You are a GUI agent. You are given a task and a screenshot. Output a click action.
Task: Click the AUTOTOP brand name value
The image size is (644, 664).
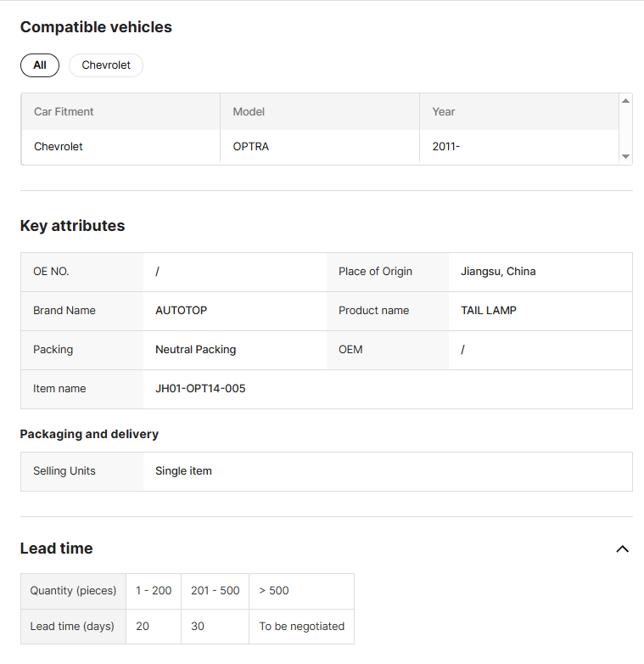coord(181,311)
